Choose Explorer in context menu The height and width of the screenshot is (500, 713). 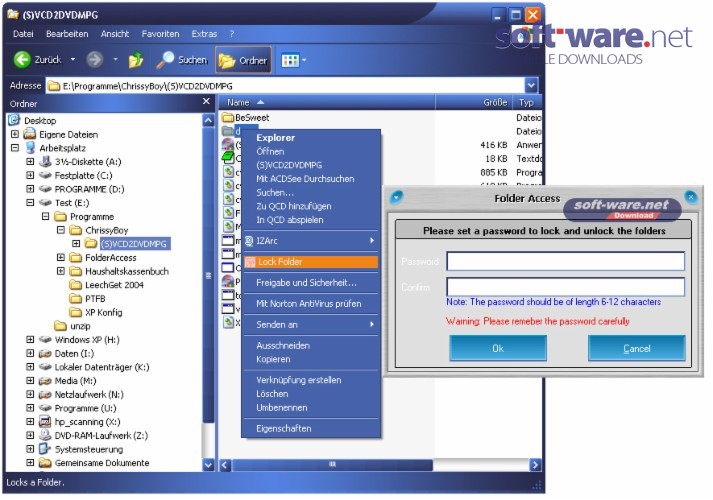click(x=275, y=138)
